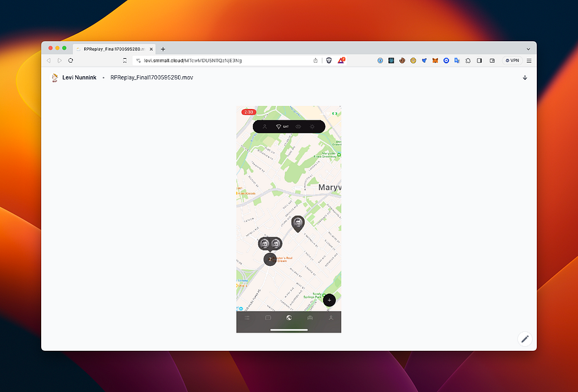Screen dimensions: 578x392
Task: Select the person icon in map pill
Action: pyautogui.click(x=265, y=126)
